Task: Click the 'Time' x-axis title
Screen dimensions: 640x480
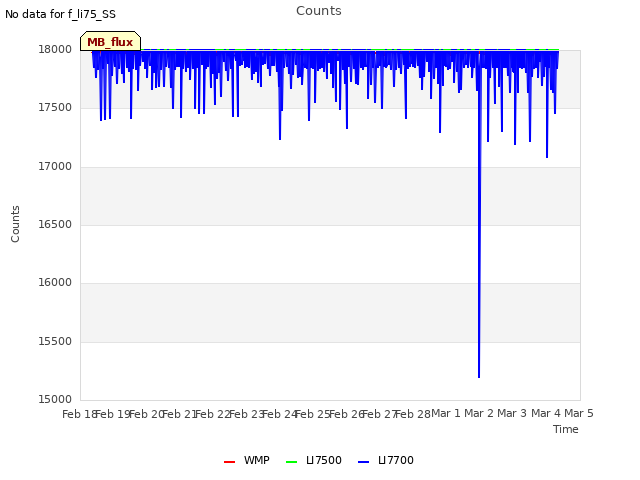Action: 566,429
